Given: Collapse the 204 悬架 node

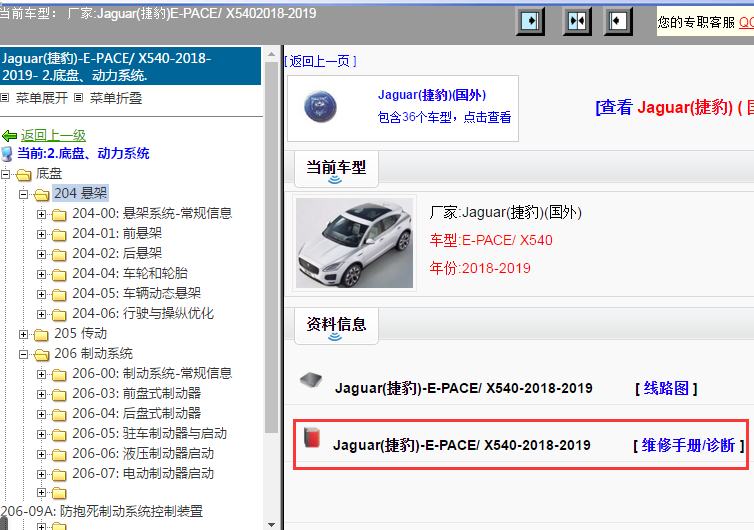Looking at the screenshot, I should 23,194.
